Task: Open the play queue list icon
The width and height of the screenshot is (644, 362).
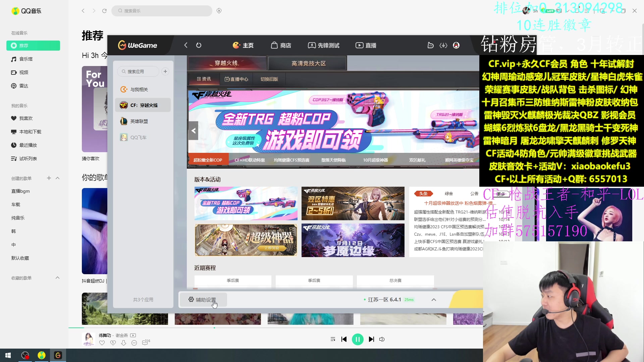Action: [x=333, y=339]
